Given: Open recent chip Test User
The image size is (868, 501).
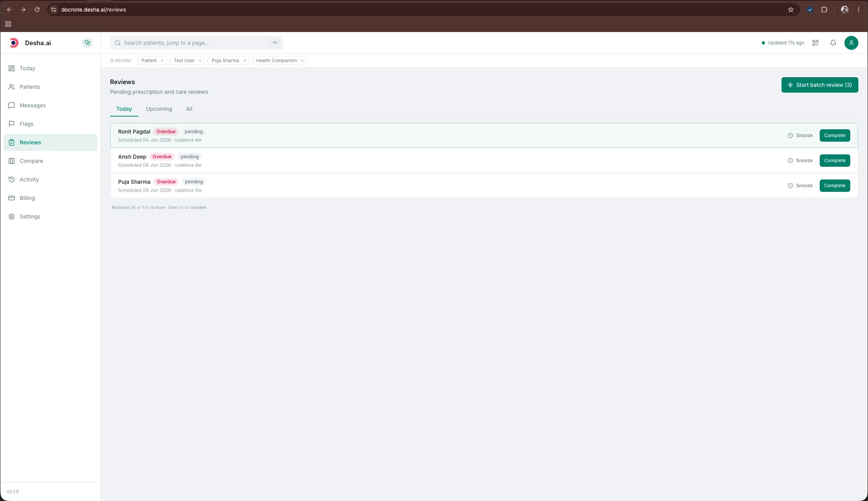Looking at the screenshot, I should 184,61.
